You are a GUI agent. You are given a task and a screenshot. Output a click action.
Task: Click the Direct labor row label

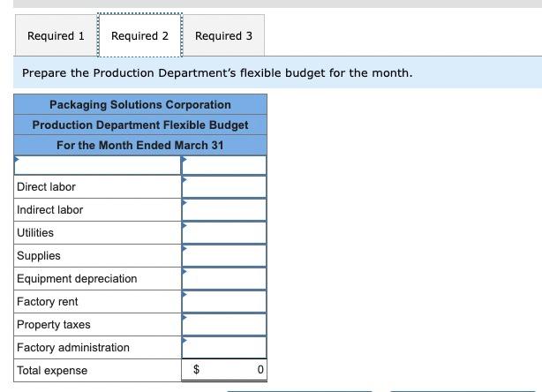pyautogui.click(x=47, y=187)
